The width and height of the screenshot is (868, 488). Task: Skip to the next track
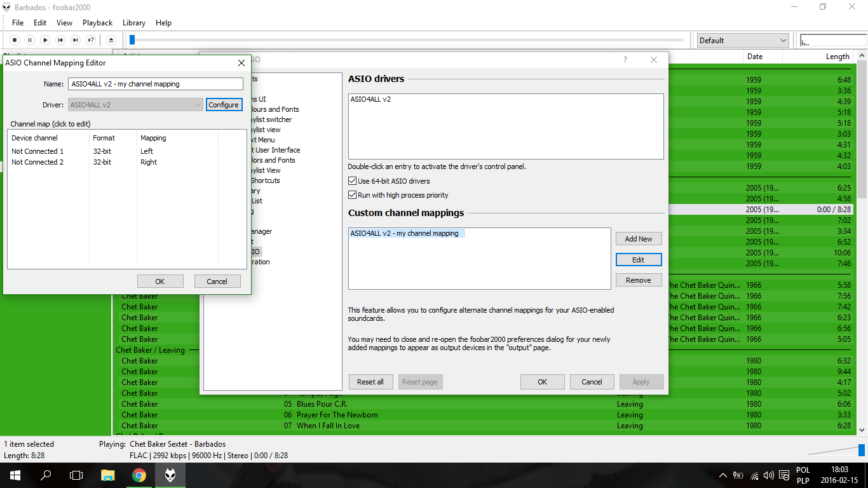click(76, 40)
